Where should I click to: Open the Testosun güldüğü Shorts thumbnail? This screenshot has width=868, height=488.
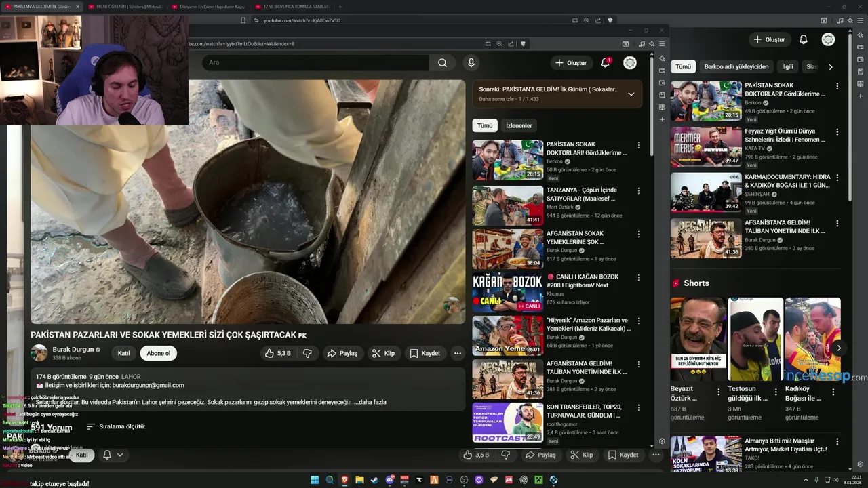[x=755, y=339]
